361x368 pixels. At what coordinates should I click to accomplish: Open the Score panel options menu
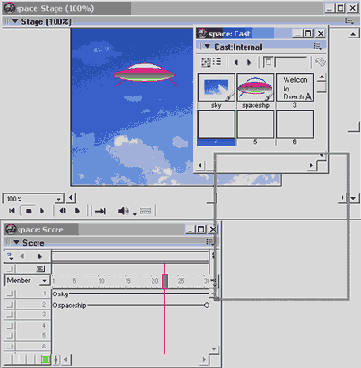click(210, 241)
